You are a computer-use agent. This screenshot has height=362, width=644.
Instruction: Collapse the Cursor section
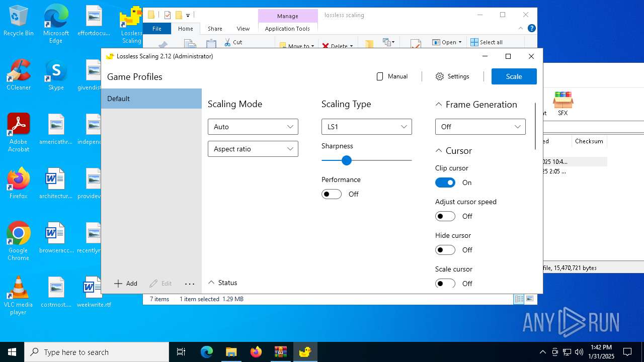[x=439, y=151]
